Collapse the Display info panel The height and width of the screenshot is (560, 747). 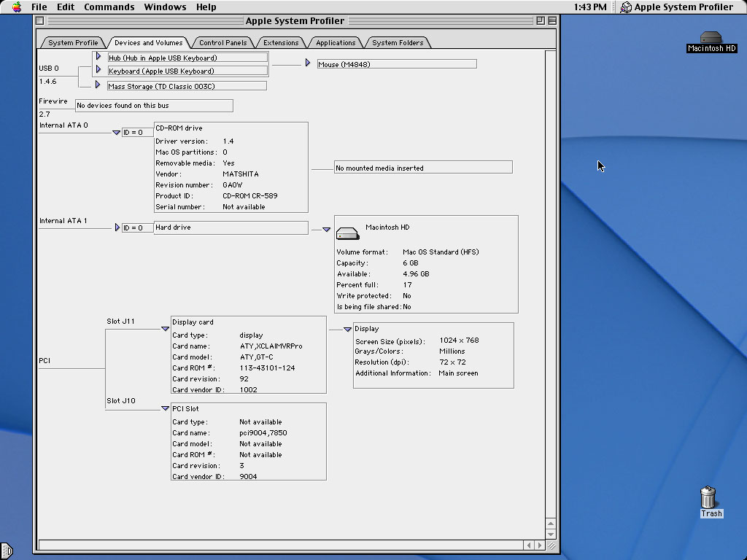click(x=347, y=329)
